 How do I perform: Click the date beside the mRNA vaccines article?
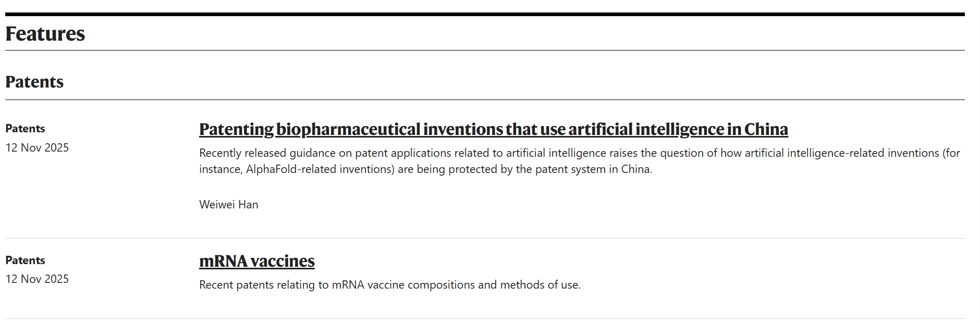(x=37, y=279)
